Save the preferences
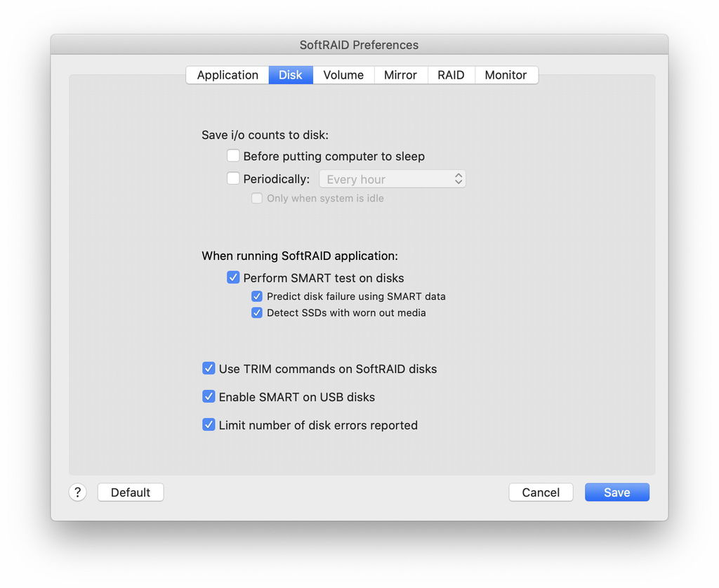Screen dimensions: 719x588 point(616,492)
